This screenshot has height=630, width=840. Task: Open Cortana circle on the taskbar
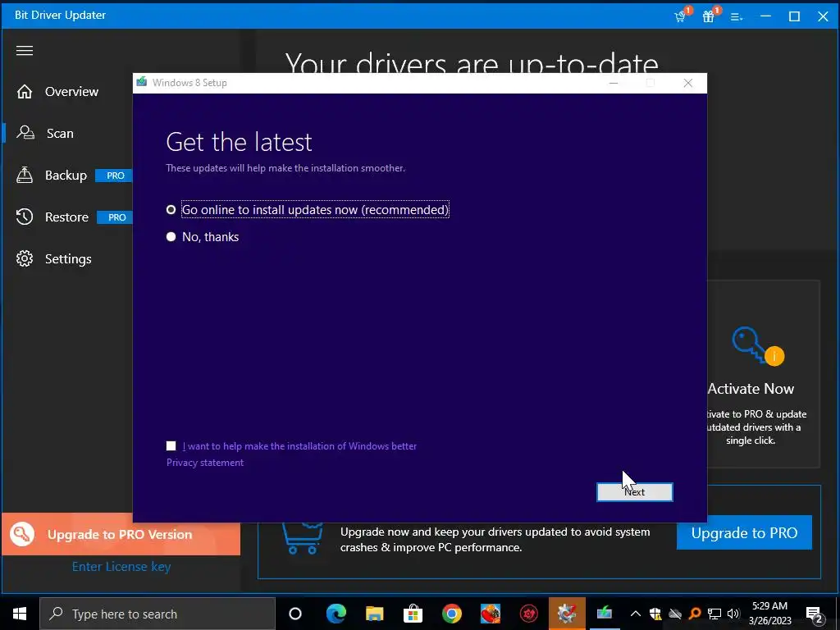[295, 614]
